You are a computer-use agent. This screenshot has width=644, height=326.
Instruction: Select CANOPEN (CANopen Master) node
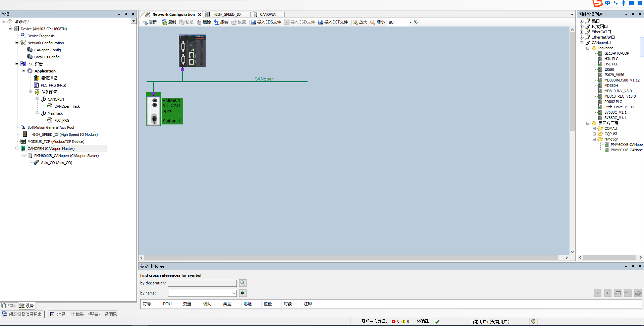coord(51,149)
